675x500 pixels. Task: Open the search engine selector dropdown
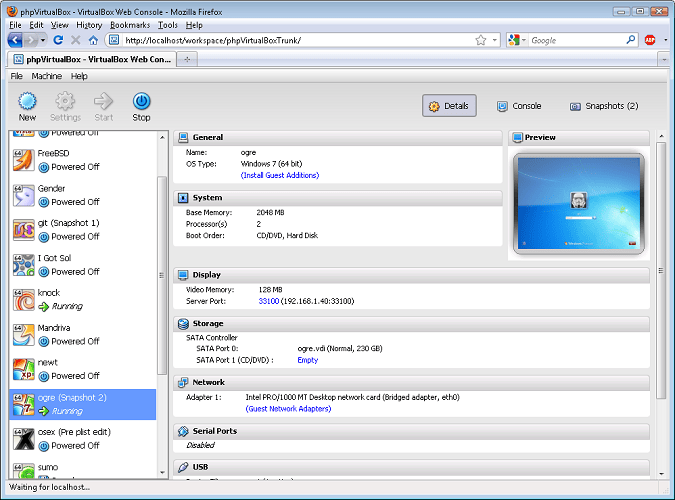click(517, 40)
